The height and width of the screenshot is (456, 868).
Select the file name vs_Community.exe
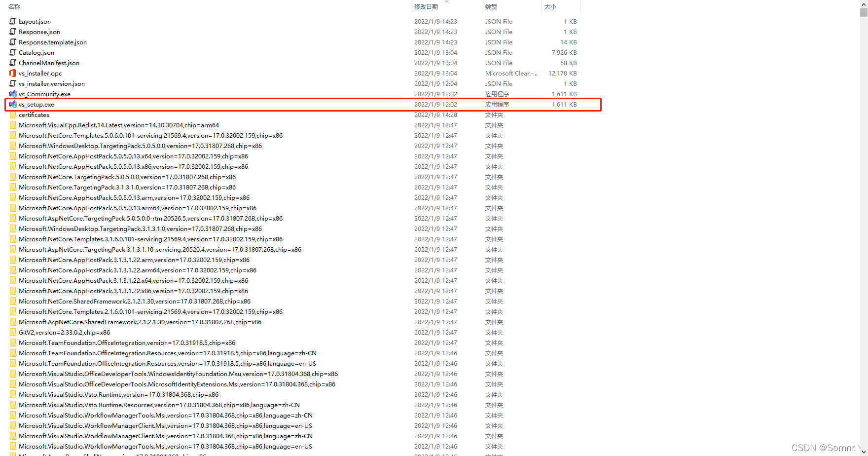coord(44,94)
